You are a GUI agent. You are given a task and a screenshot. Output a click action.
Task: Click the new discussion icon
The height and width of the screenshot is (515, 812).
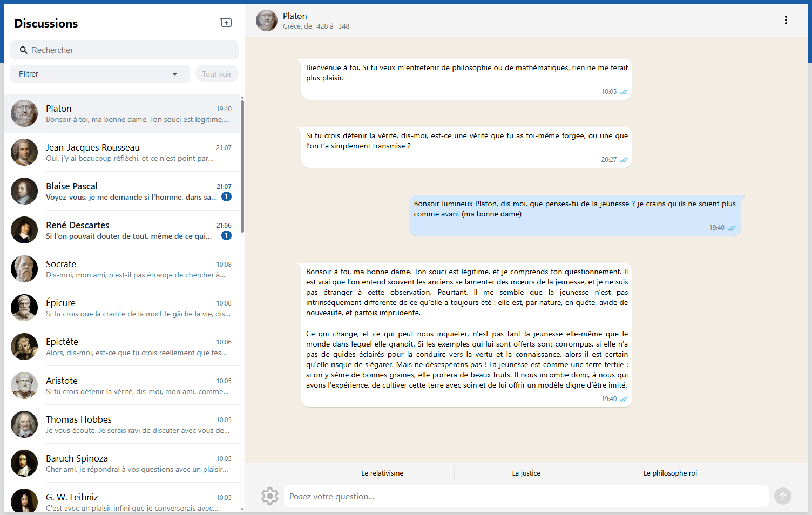point(226,23)
